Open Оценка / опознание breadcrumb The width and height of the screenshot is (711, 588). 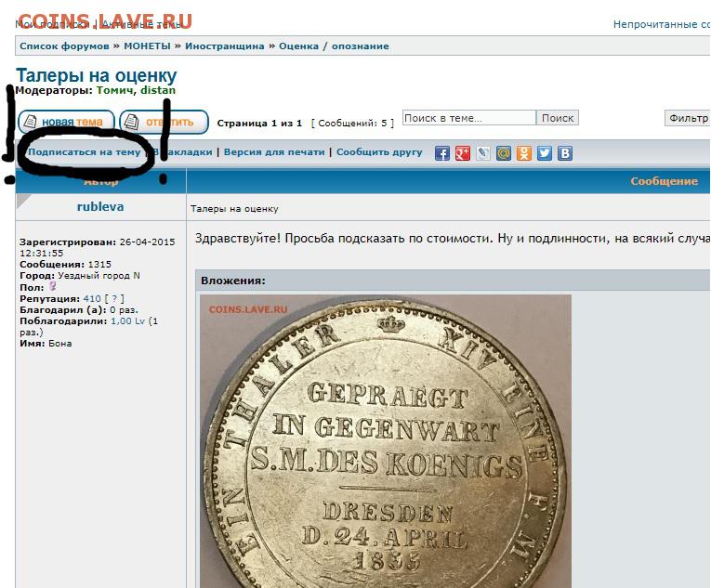(x=334, y=46)
